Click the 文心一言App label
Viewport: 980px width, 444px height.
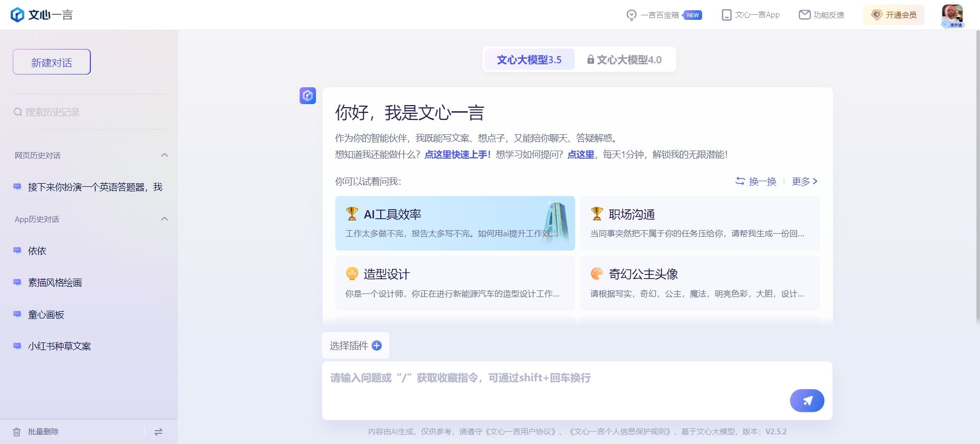pyautogui.click(x=757, y=15)
